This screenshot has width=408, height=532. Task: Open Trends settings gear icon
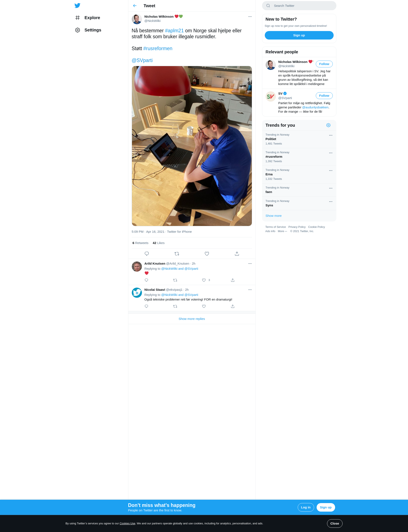pos(328,125)
